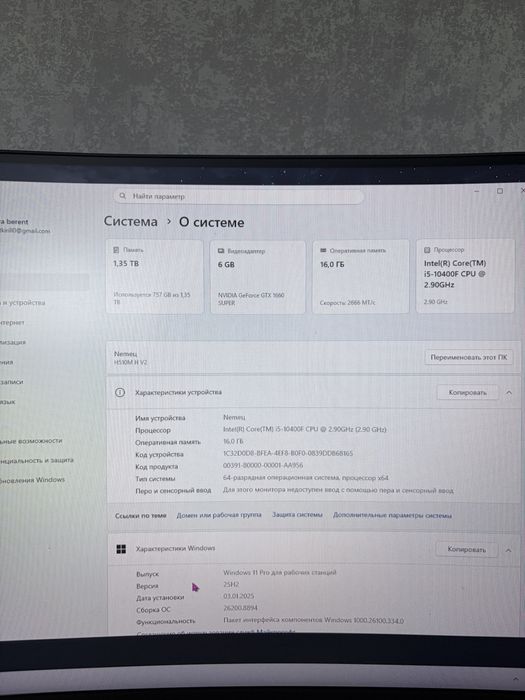Click the Процессор card icon

(x=427, y=250)
